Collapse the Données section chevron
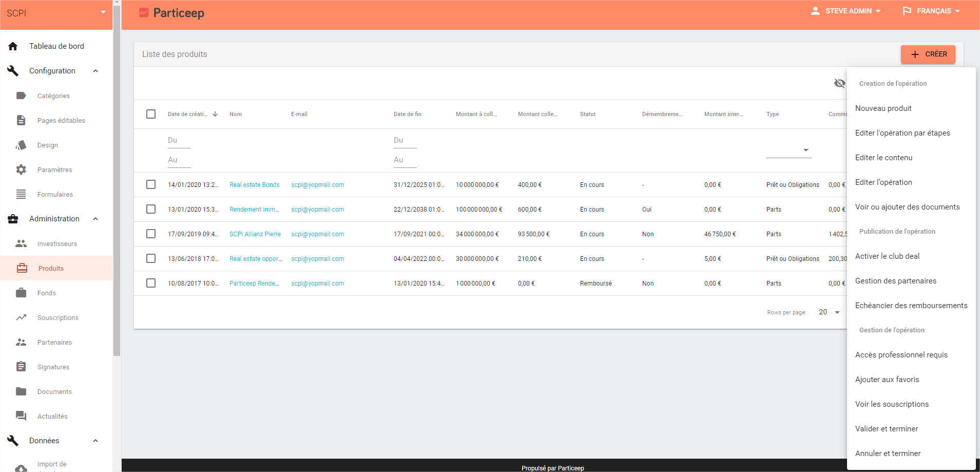Screen dimensions: 980x472 coord(95,441)
